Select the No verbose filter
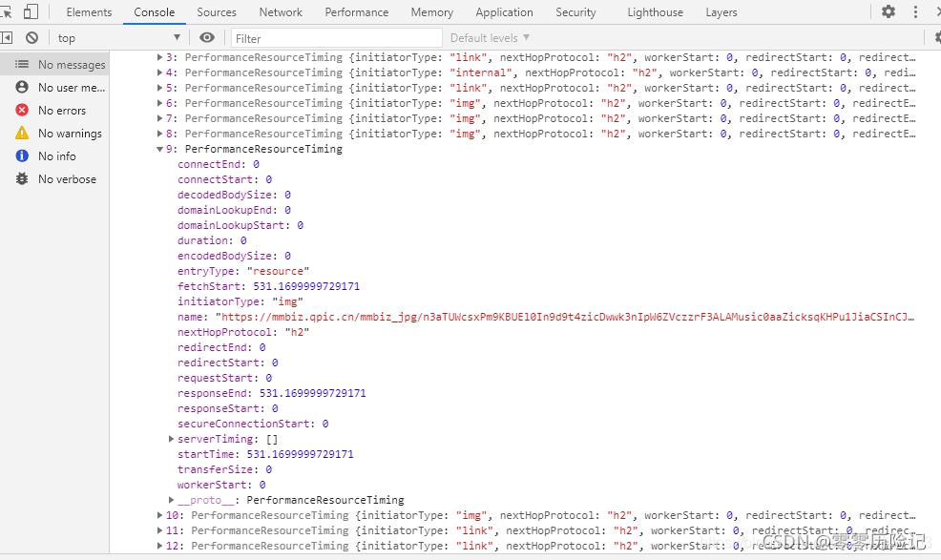The width and height of the screenshot is (941, 560). tap(54, 178)
